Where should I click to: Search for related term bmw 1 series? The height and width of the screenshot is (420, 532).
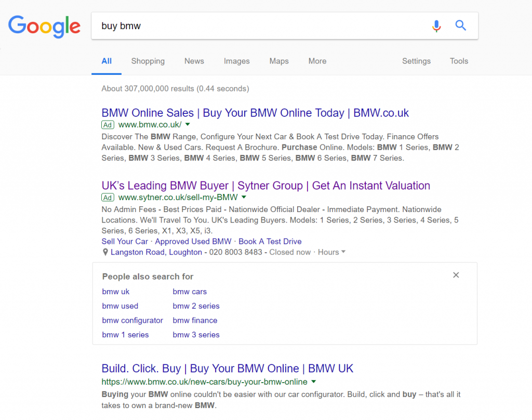(125, 335)
